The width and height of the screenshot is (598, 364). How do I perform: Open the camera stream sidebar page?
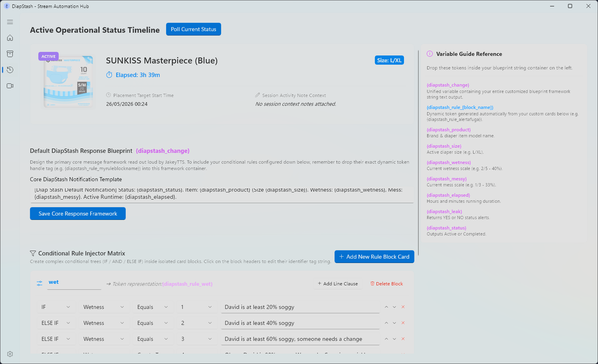(10, 86)
